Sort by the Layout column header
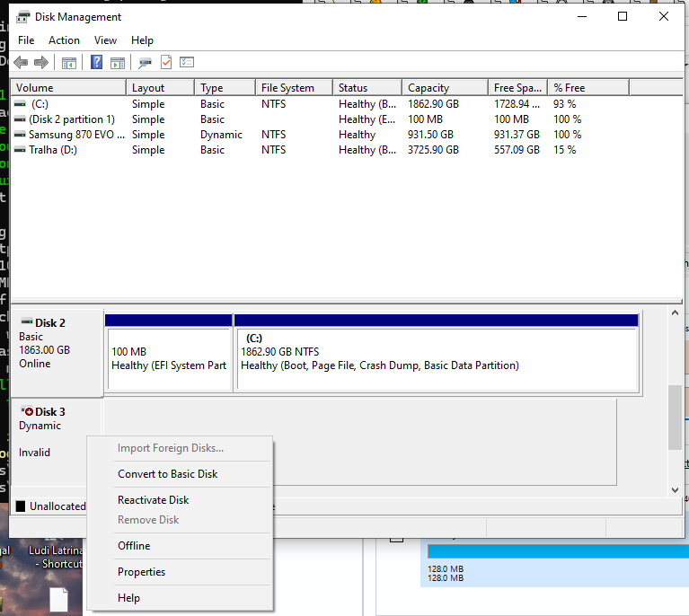This screenshot has height=616, width=689. point(161,88)
